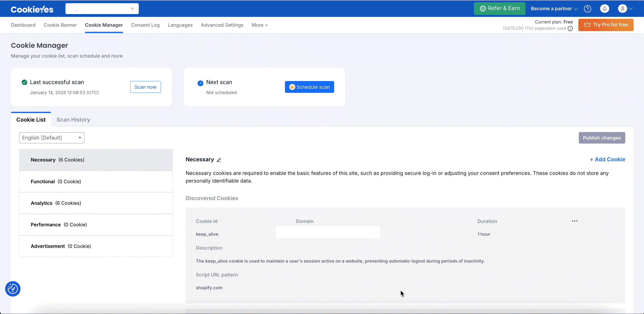Open the English [Default] language dropdown

click(x=52, y=138)
